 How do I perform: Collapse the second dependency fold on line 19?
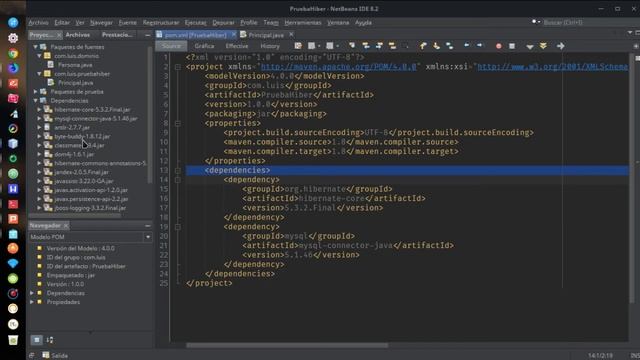[x=178, y=227]
